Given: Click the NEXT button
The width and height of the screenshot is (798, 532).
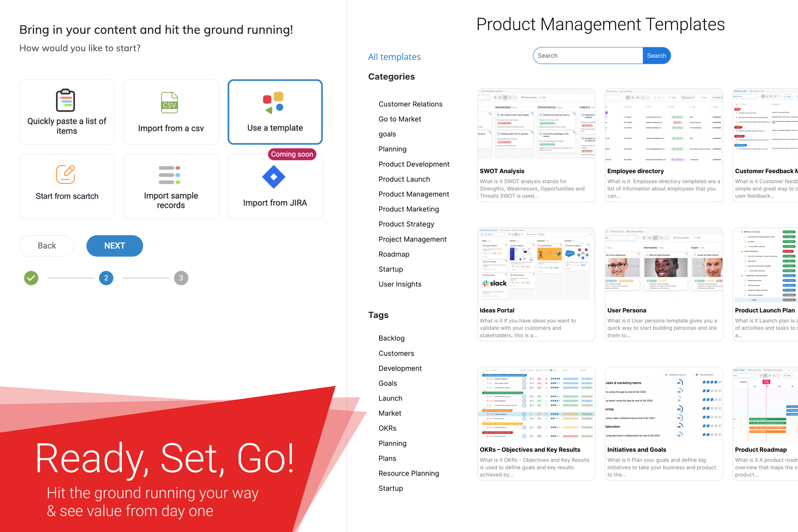Looking at the screenshot, I should 114,245.
